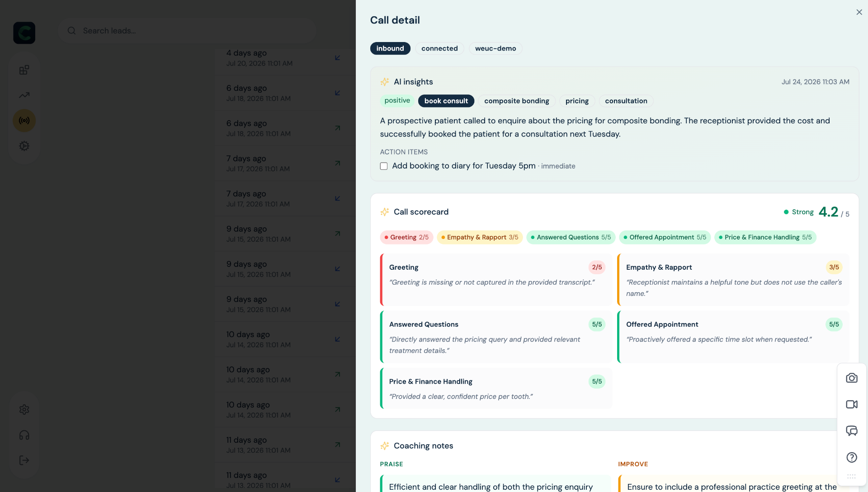Click the ACTION ITEMS heading
The image size is (868, 492).
[404, 152]
